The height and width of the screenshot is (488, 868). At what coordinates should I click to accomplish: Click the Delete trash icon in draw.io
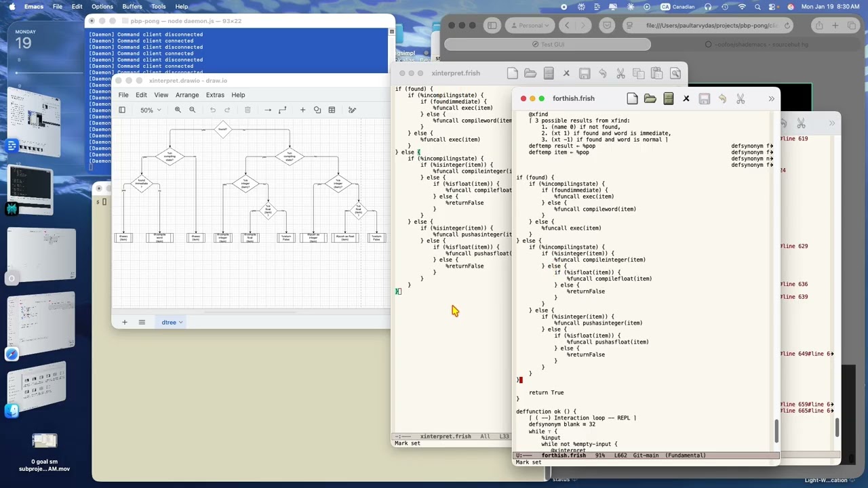[248, 110]
